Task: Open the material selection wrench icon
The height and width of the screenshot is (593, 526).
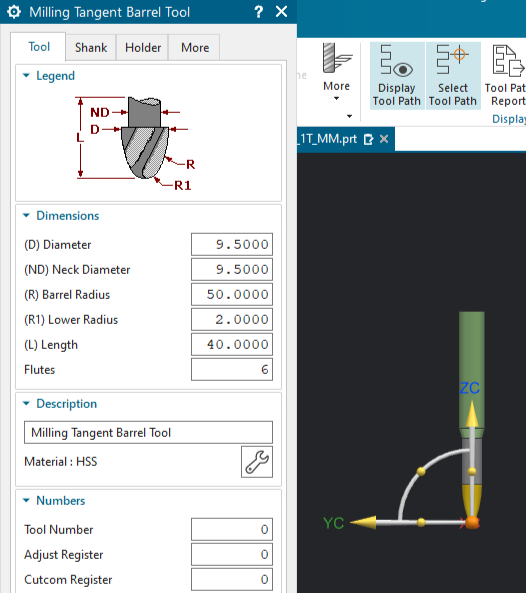Action: (x=257, y=462)
